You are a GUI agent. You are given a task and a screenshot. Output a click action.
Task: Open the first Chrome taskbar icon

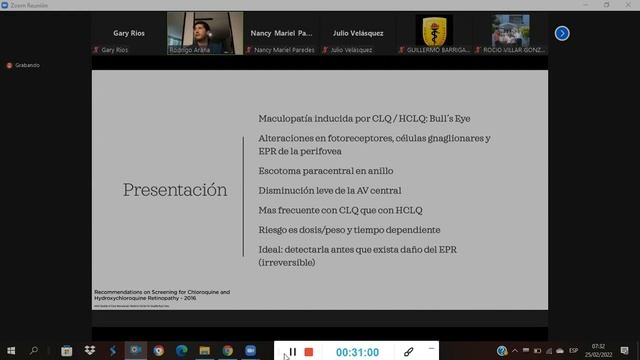click(158, 351)
